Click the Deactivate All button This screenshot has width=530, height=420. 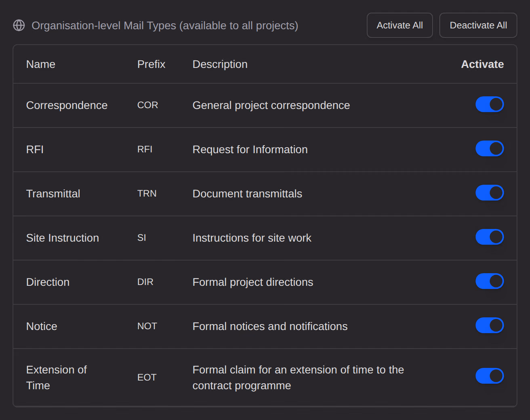[x=478, y=25]
